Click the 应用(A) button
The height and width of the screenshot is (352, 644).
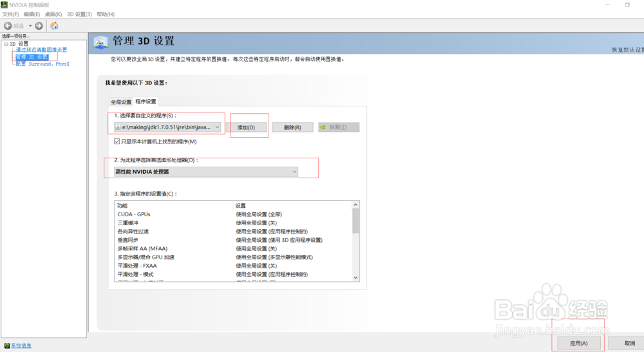[579, 344]
